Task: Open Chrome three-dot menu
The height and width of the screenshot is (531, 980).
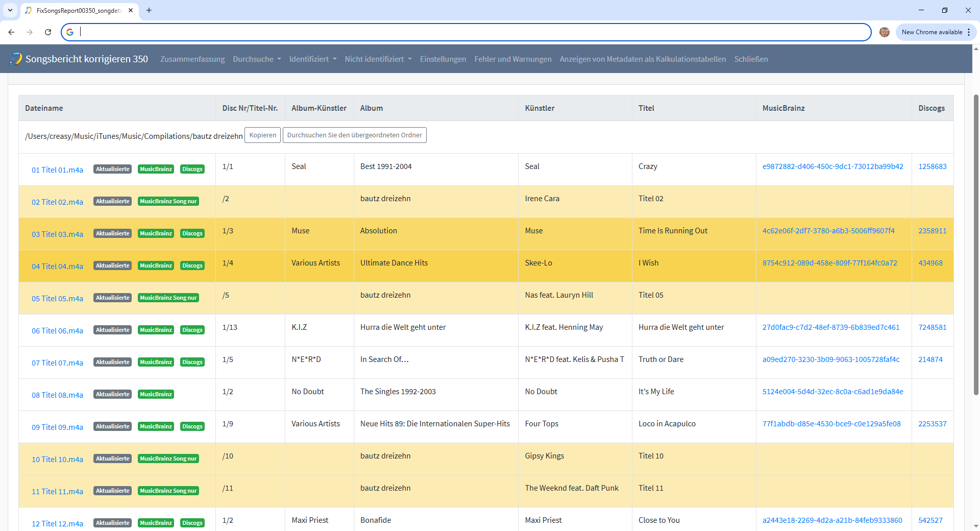Action: click(969, 32)
